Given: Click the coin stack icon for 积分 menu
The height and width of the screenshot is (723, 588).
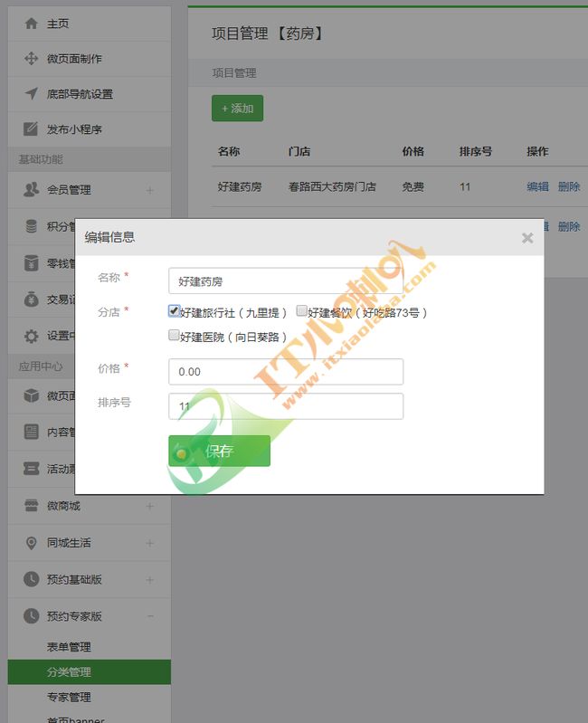Looking at the screenshot, I should coord(32,226).
